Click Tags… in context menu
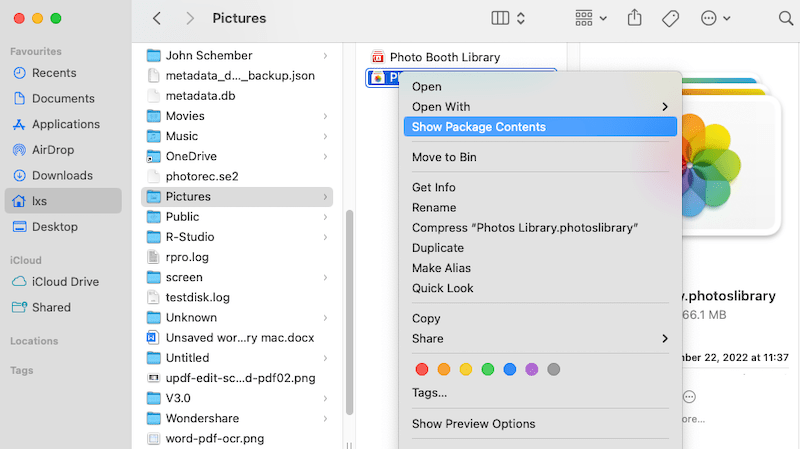Screen dimensions: 800x449 click(x=429, y=393)
